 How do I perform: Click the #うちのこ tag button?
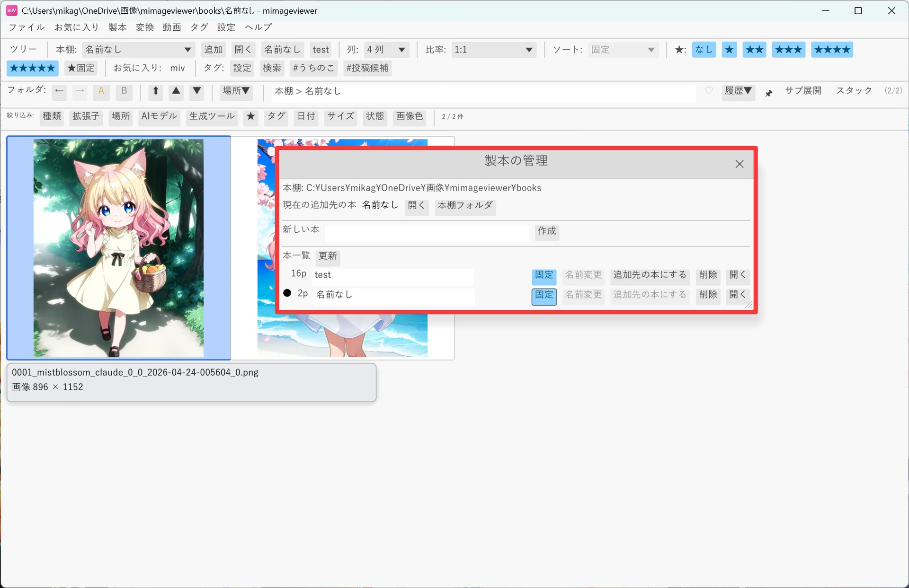(x=313, y=68)
